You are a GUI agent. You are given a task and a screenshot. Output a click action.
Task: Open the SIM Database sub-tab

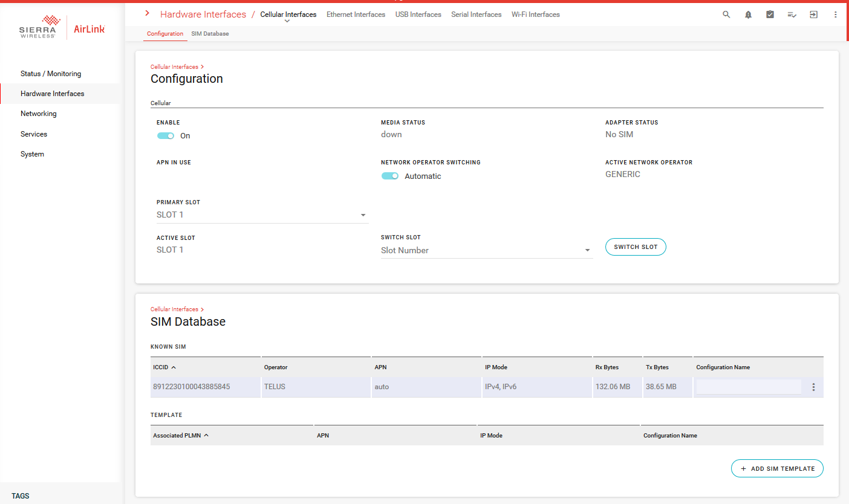click(x=210, y=34)
